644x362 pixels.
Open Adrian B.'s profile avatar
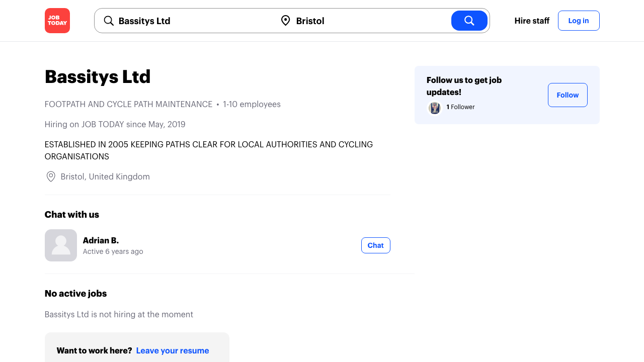(x=61, y=245)
